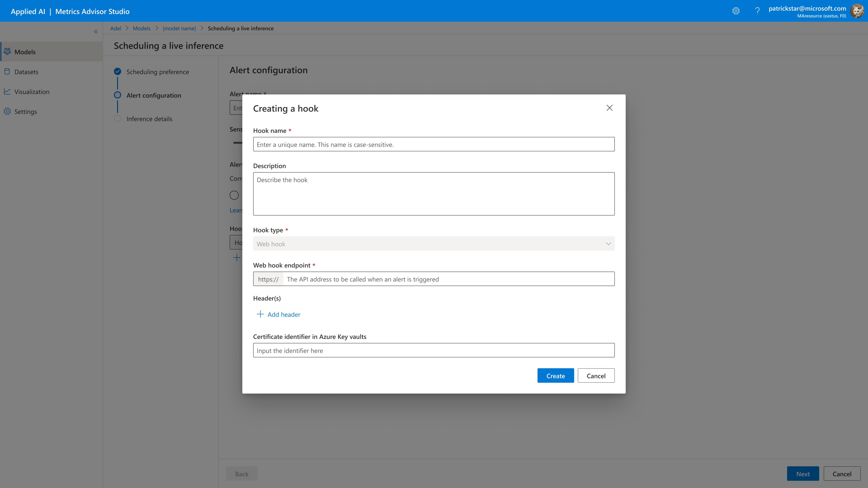Image resolution: width=868 pixels, height=488 pixels.
Task: Click the [model name] breadcrumb link
Action: [179, 28]
